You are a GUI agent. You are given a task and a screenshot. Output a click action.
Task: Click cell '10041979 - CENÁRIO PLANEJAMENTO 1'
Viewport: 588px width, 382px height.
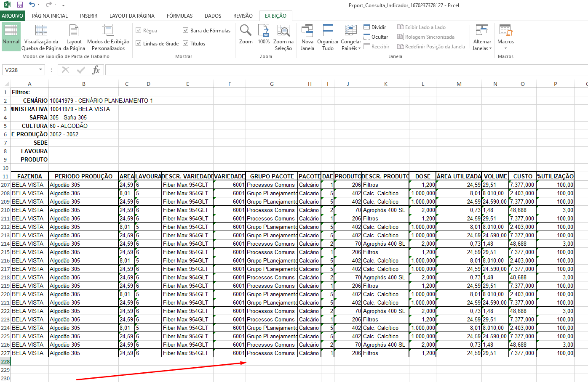[101, 101]
